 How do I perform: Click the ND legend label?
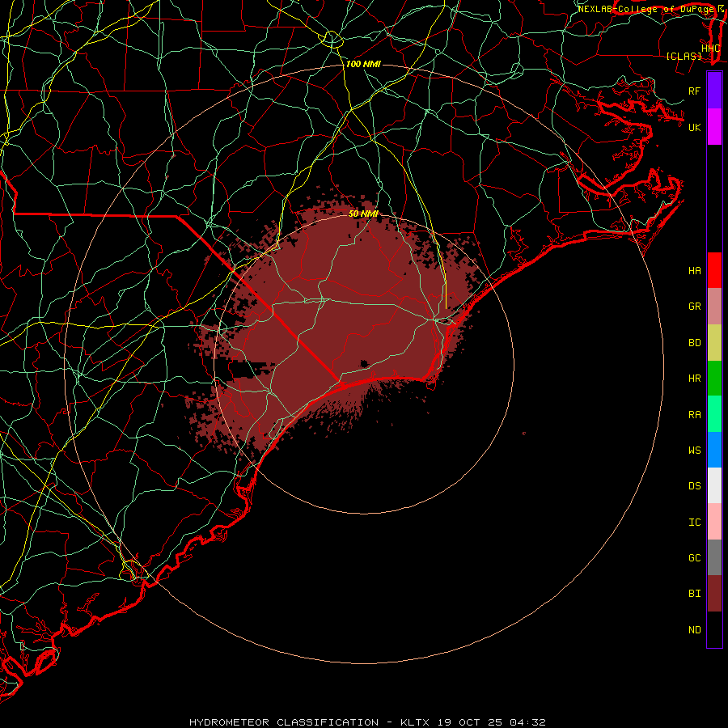(x=694, y=630)
